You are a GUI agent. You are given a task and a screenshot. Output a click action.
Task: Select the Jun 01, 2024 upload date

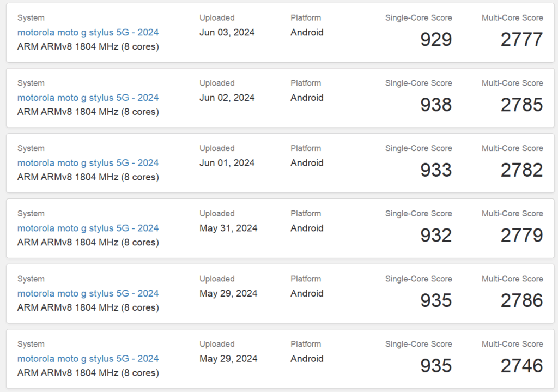[x=227, y=162]
